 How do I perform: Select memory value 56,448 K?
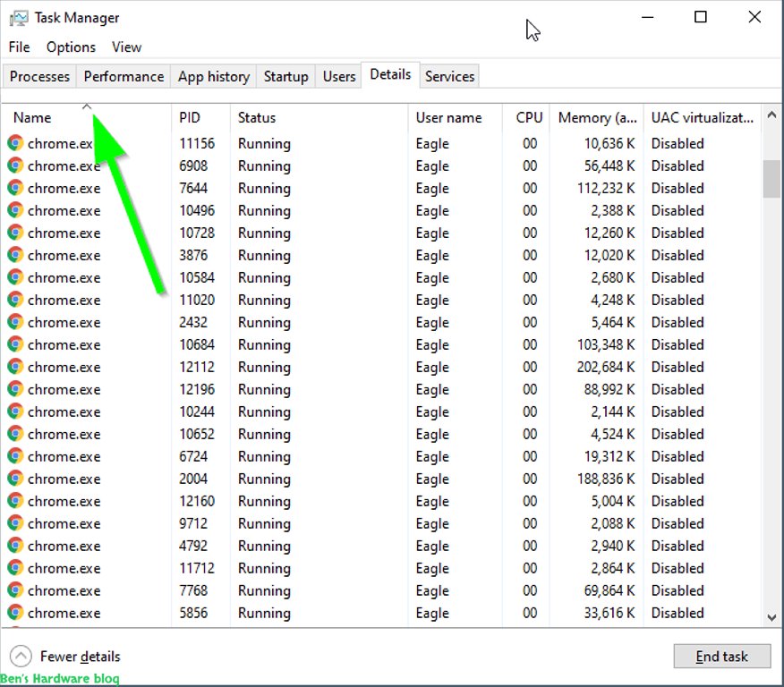[609, 165]
